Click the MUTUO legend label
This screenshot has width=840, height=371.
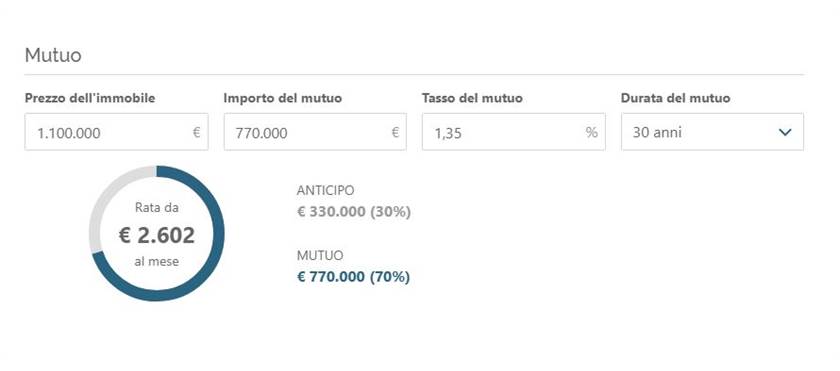tap(320, 255)
